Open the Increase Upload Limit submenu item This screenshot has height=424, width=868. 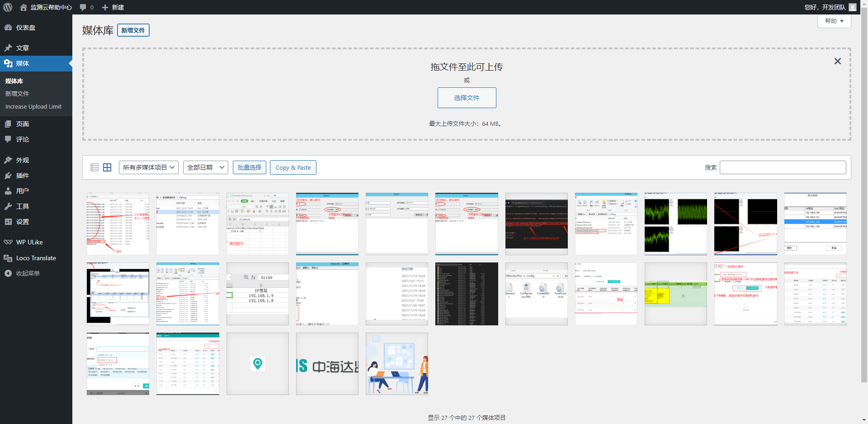click(x=33, y=107)
